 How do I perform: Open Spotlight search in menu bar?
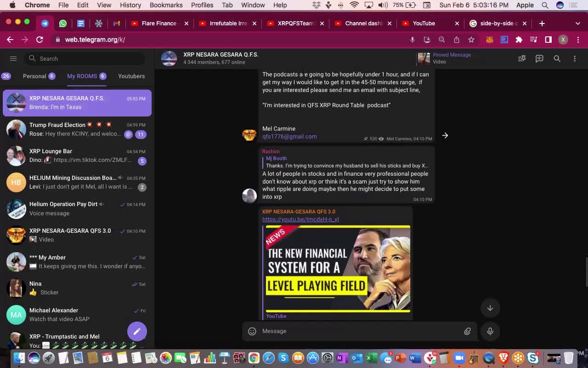545,5
